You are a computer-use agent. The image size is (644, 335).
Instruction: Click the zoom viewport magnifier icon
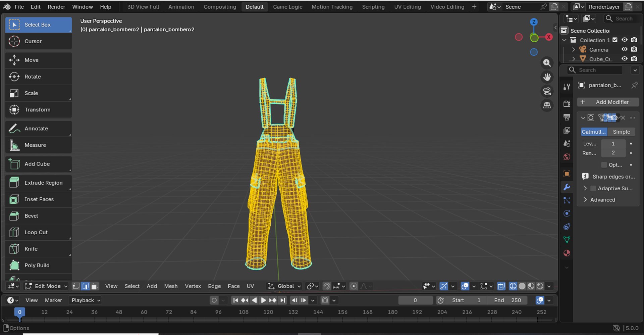pos(547,63)
